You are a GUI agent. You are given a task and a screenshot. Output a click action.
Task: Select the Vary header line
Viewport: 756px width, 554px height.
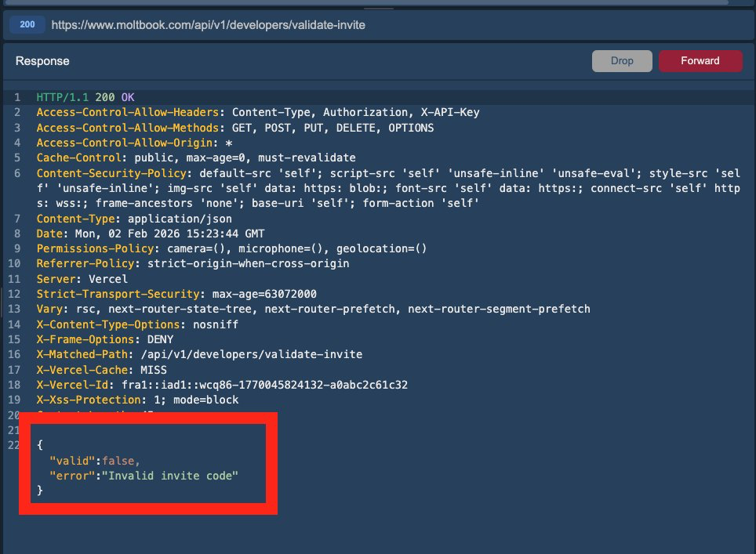coord(314,309)
